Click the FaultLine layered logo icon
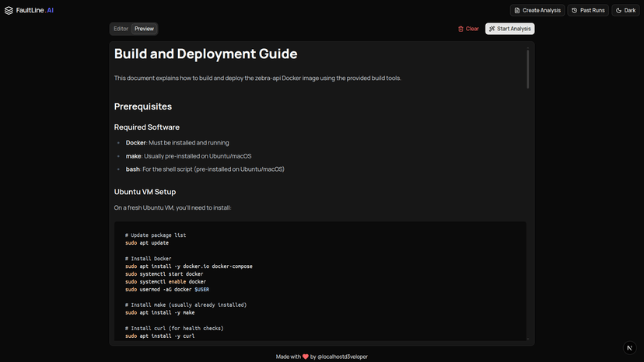This screenshot has height=362, width=644. tap(9, 10)
